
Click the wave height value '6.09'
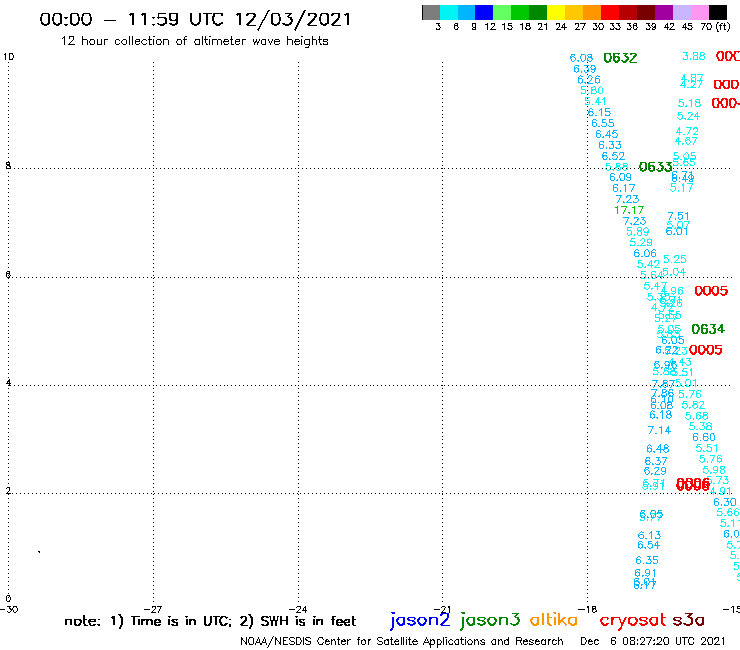tap(620, 177)
